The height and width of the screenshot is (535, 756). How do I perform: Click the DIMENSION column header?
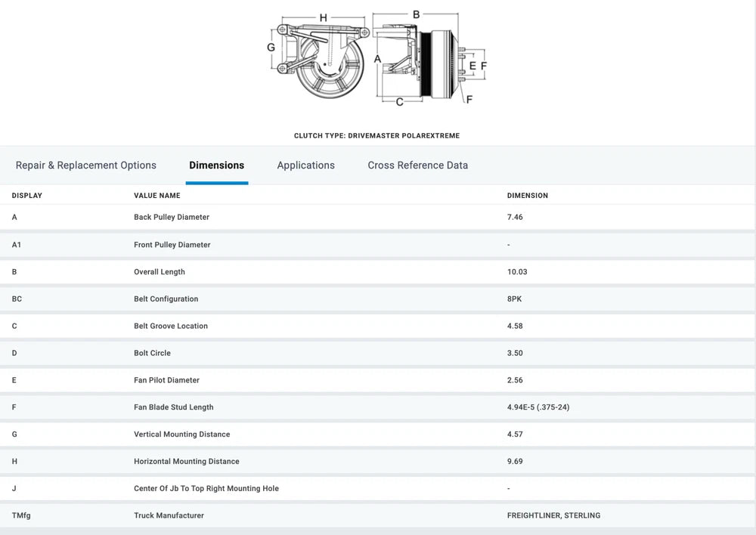527,196
